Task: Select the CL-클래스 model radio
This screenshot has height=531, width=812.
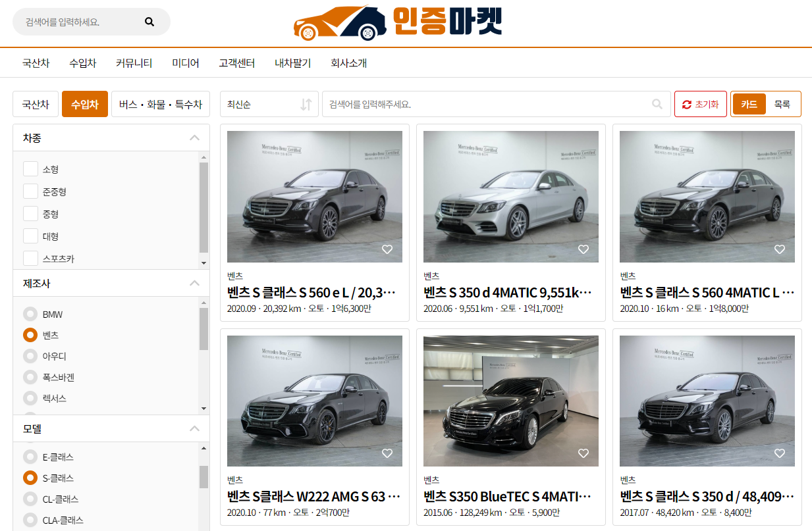Action: [30, 499]
